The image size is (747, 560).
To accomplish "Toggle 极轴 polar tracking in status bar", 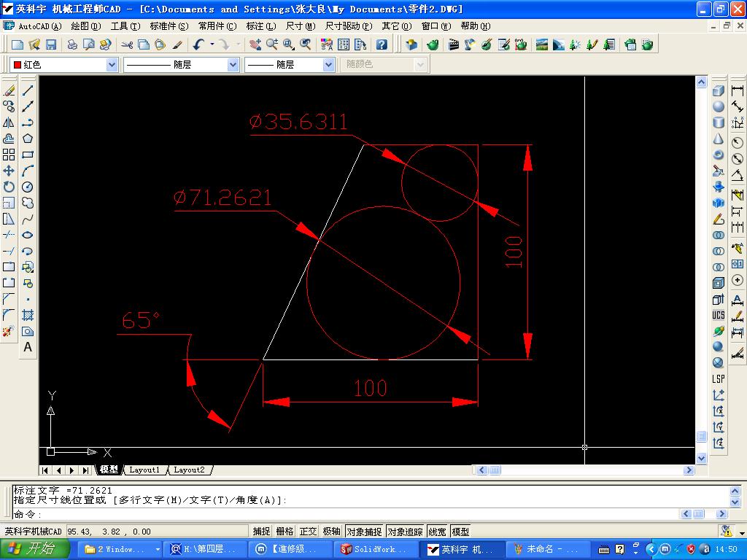I will click(x=332, y=532).
